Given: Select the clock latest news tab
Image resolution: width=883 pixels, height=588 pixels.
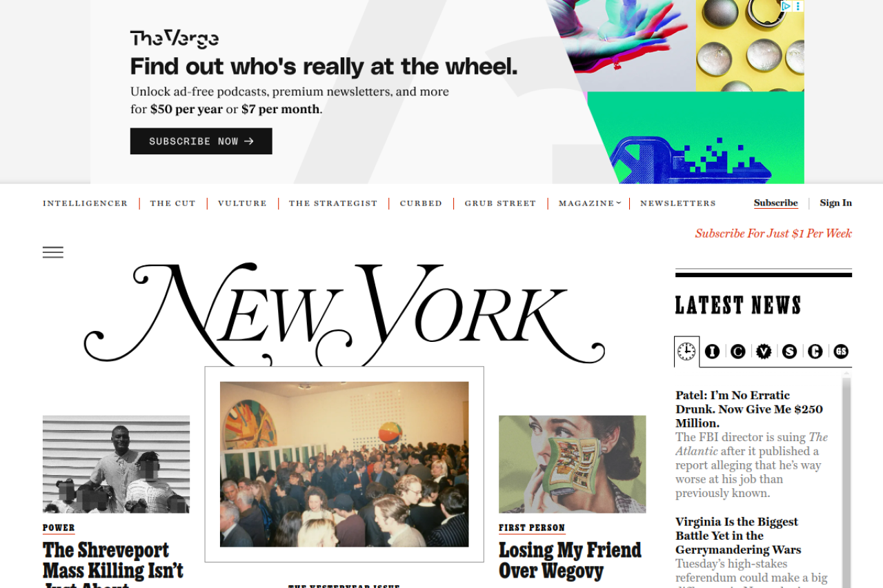Looking at the screenshot, I should (x=686, y=352).
